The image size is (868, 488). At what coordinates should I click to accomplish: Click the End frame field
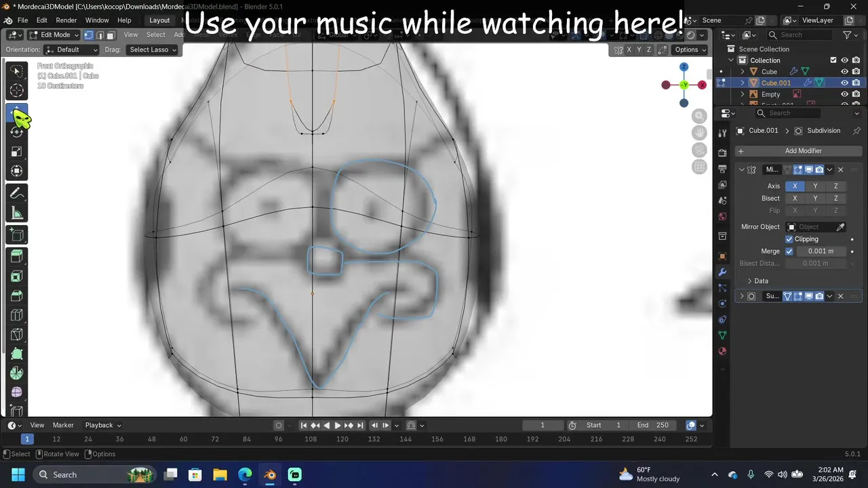point(653,426)
